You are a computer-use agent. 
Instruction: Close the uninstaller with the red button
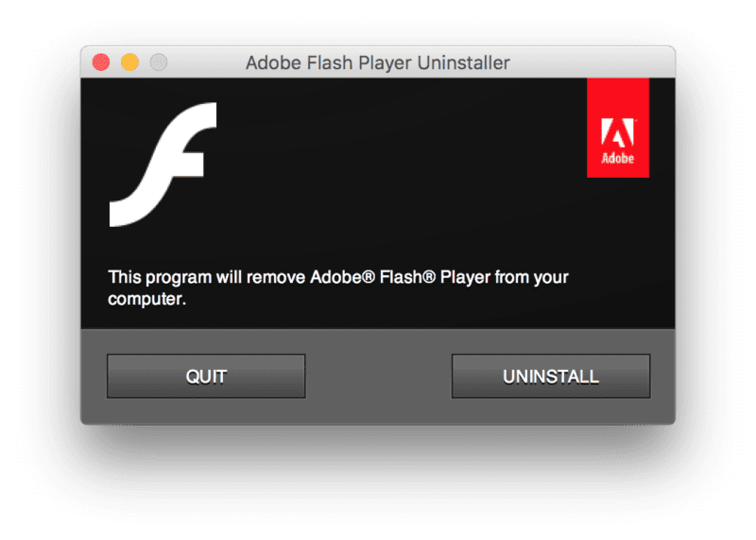click(101, 62)
